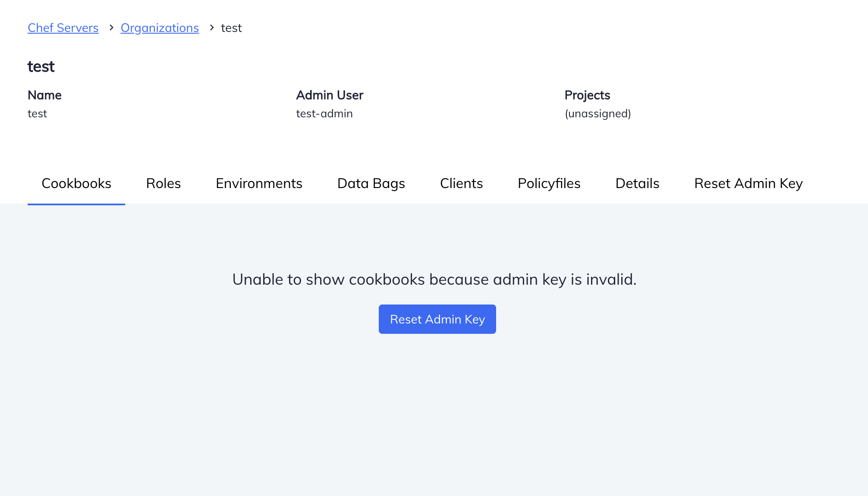
Task: Click the test organization page heading
Action: click(x=41, y=66)
